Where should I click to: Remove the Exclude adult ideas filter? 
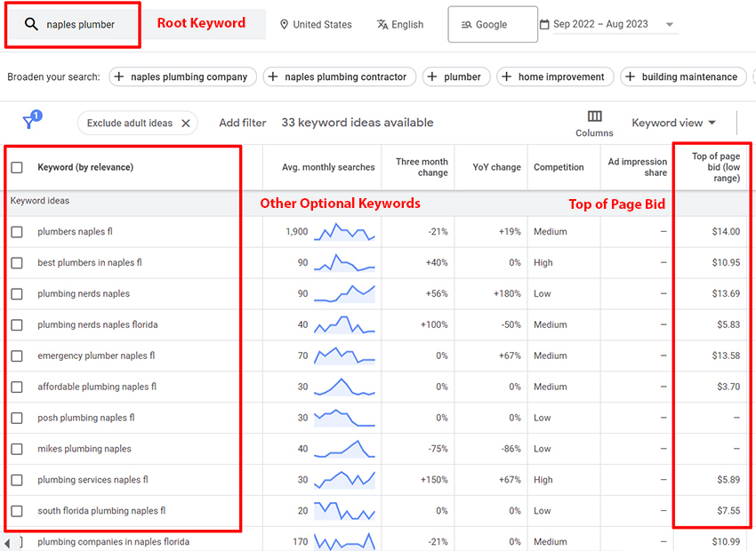(x=186, y=124)
